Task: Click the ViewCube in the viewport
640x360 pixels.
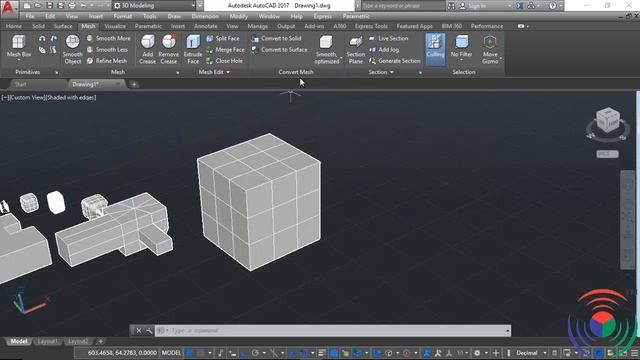Action: [x=608, y=119]
